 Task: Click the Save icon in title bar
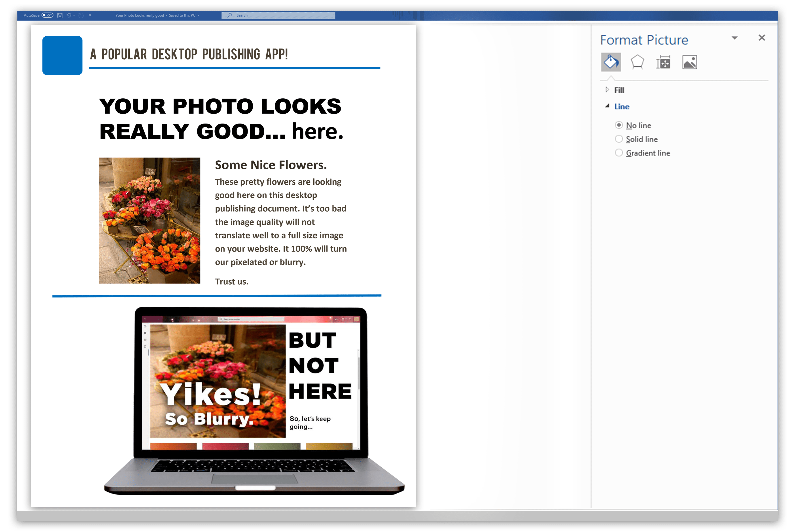point(60,15)
